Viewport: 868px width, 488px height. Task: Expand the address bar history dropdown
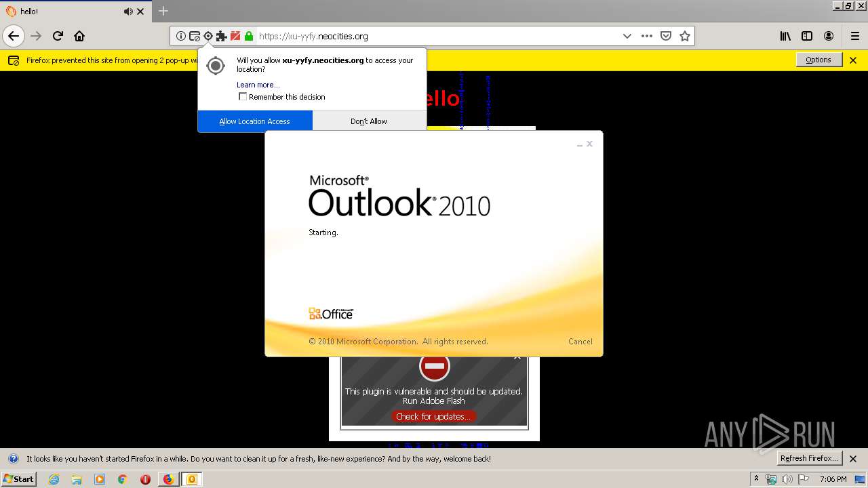(x=627, y=36)
